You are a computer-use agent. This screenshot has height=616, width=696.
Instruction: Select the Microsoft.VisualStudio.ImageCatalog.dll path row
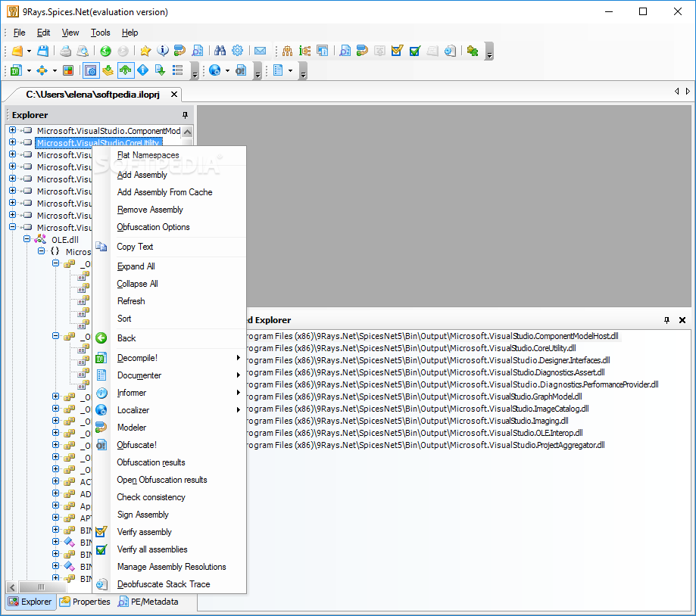pos(418,409)
